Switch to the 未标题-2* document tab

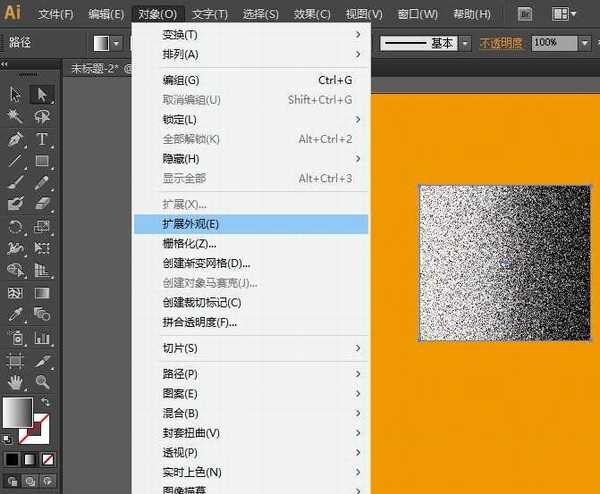(96, 69)
